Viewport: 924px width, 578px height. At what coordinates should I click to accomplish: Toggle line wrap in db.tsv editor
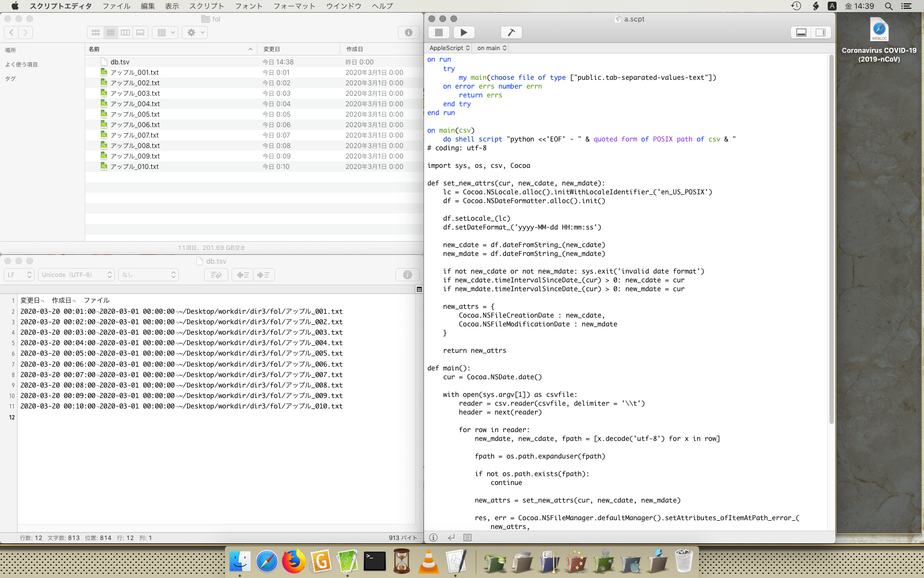coord(216,275)
